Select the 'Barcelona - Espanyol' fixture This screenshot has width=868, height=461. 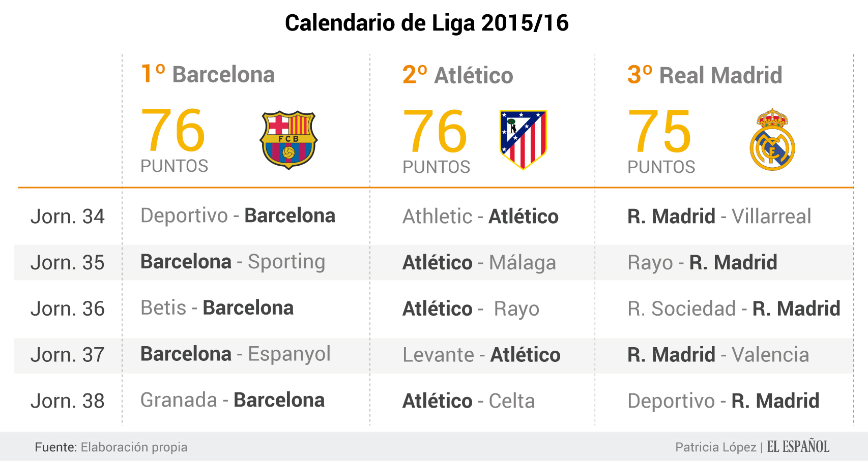[x=235, y=354]
